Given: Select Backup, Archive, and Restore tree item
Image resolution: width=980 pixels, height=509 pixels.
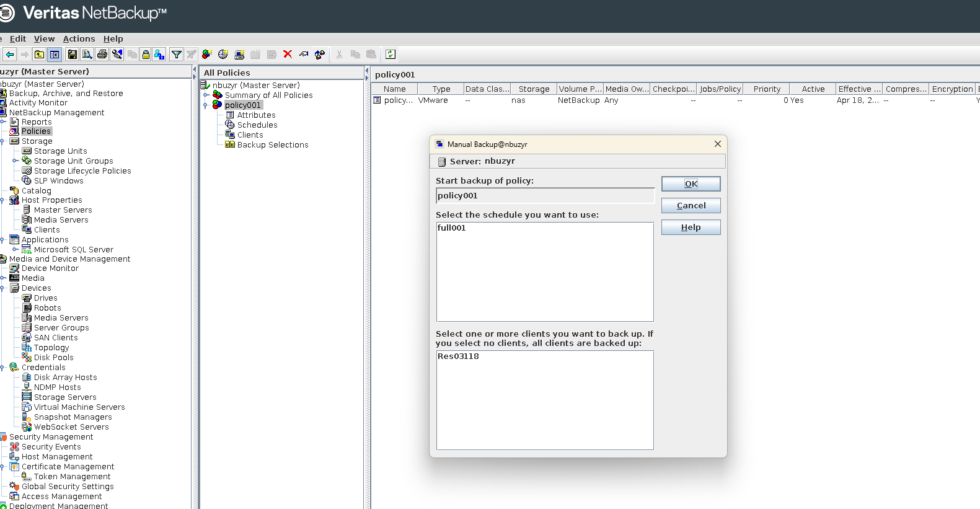Looking at the screenshot, I should [x=66, y=94].
